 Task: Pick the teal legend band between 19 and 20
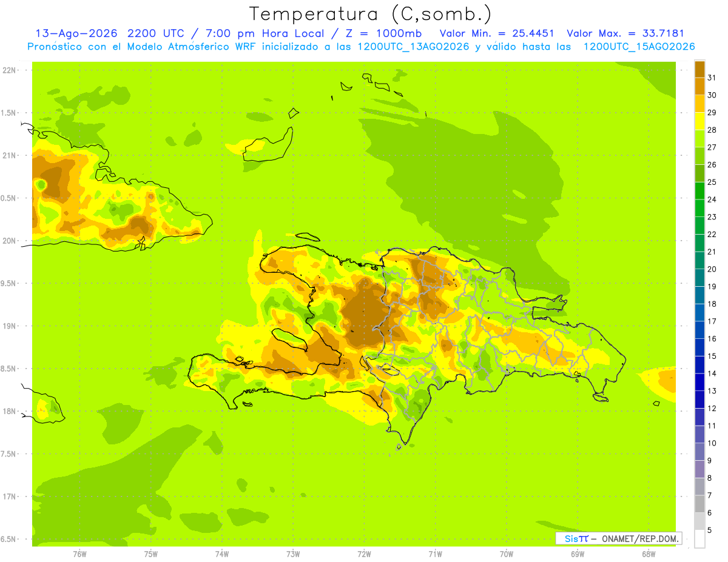(x=699, y=278)
